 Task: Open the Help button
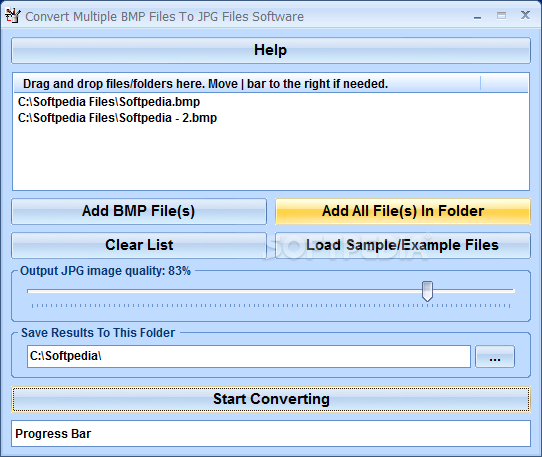click(271, 50)
